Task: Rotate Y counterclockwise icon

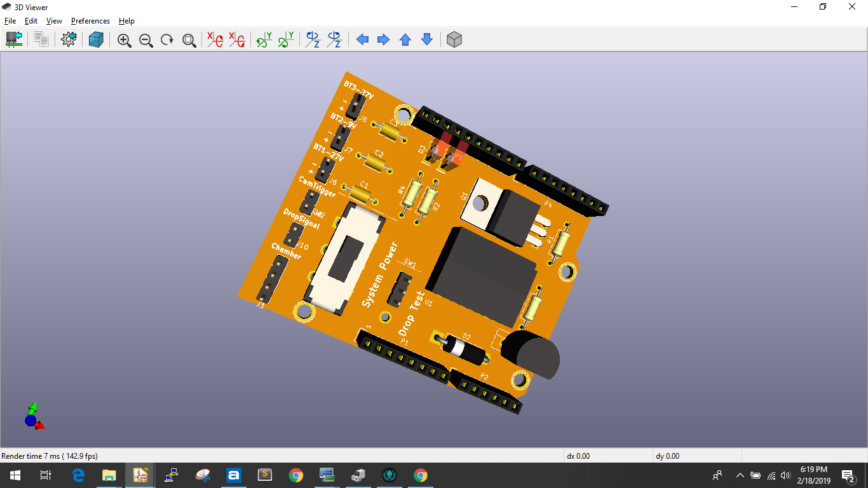Action: (x=286, y=39)
